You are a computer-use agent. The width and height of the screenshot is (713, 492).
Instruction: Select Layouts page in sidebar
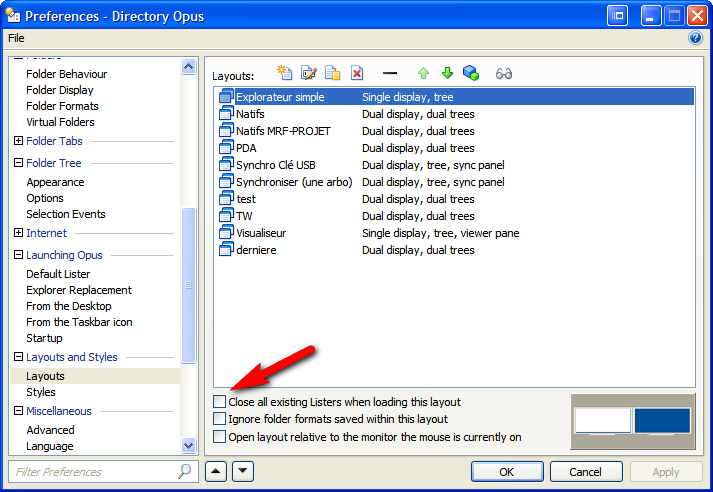click(45, 376)
